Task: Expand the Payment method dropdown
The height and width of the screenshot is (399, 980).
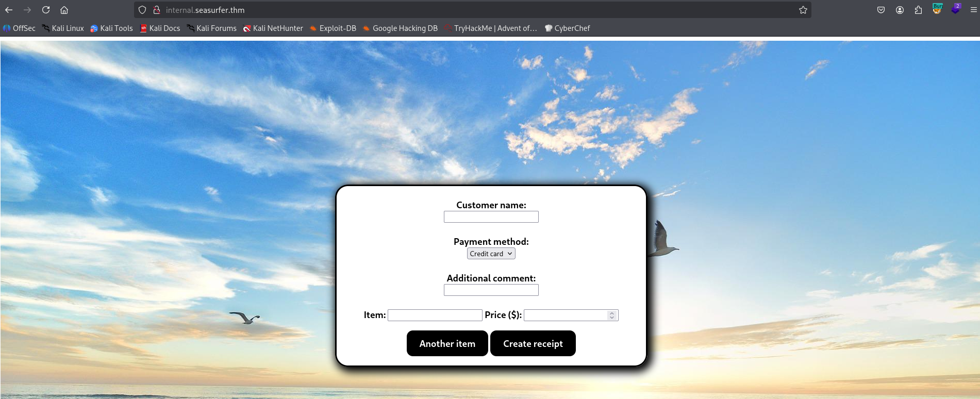Action: [491, 254]
